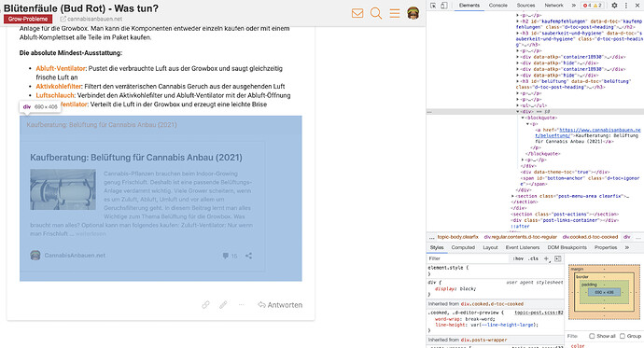The image size is (644, 348).
Task: Enable Group computed properties checkbox
Action: click(x=623, y=336)
